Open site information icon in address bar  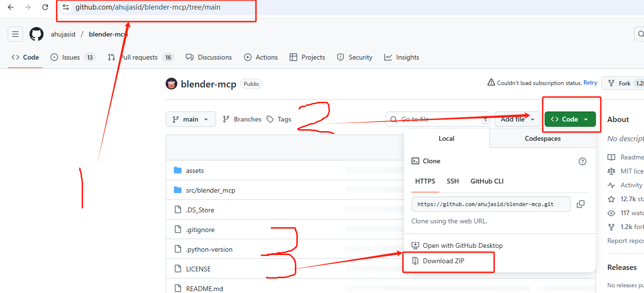66,7
